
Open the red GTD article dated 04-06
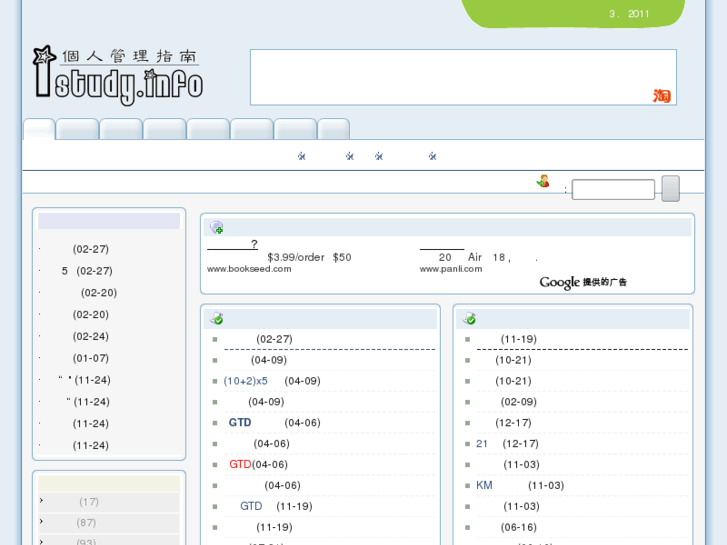pyautogui.click(x=240, y=465)
